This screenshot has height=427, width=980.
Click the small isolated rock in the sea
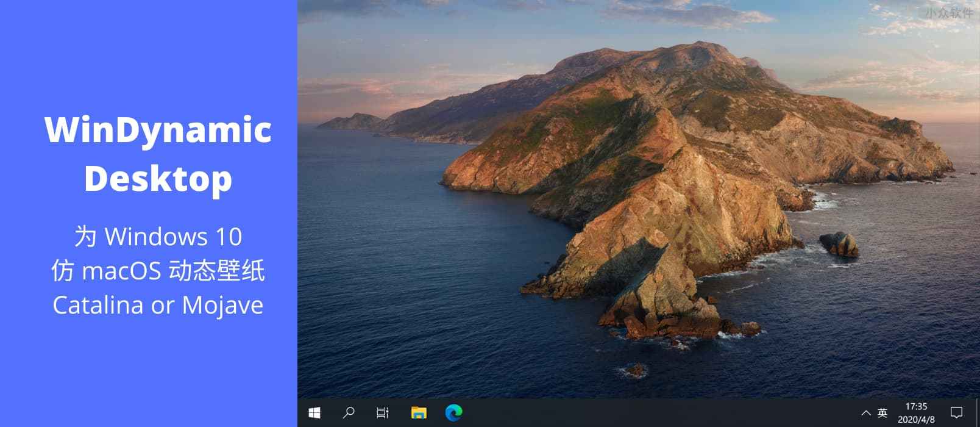coord(839,244)
